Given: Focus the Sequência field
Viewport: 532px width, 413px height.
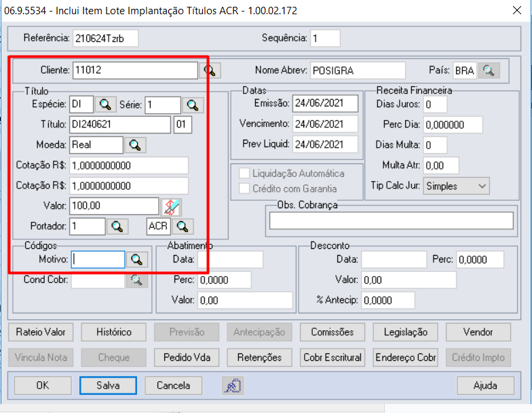Looking at the screenshot, I should [325, 38].
